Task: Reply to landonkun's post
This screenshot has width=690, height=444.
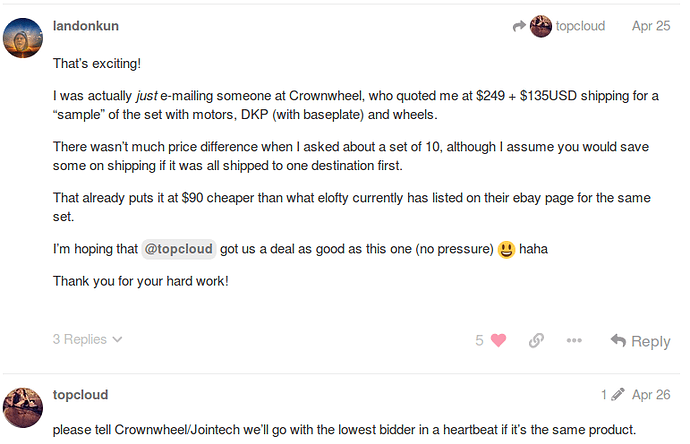Action: (640, 341)
